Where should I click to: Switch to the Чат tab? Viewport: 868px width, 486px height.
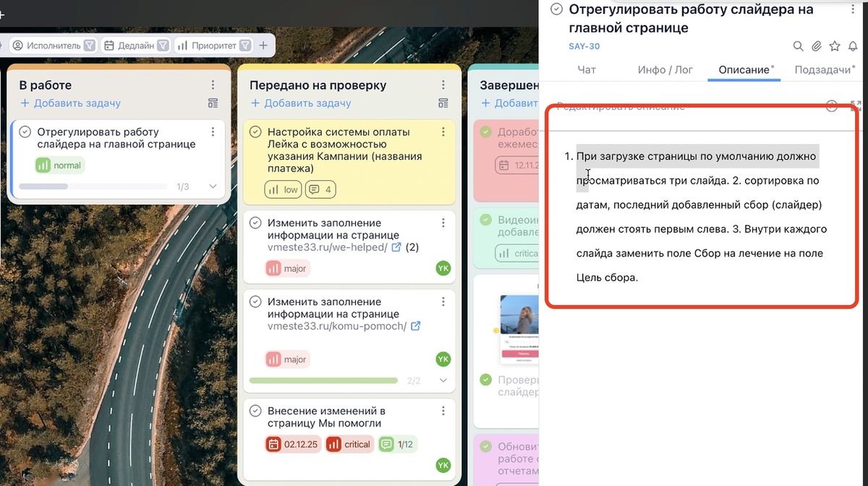pyautogui.click(x=587, y=69)
